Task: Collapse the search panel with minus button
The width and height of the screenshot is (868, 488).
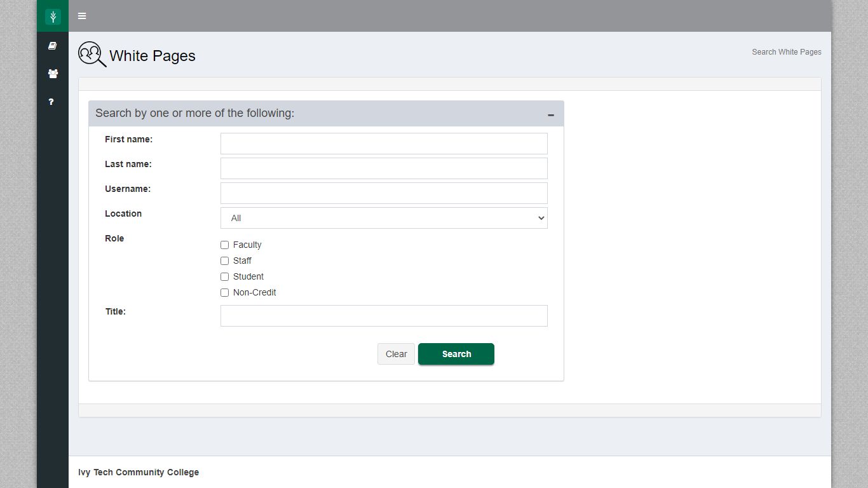Action: 551,115
